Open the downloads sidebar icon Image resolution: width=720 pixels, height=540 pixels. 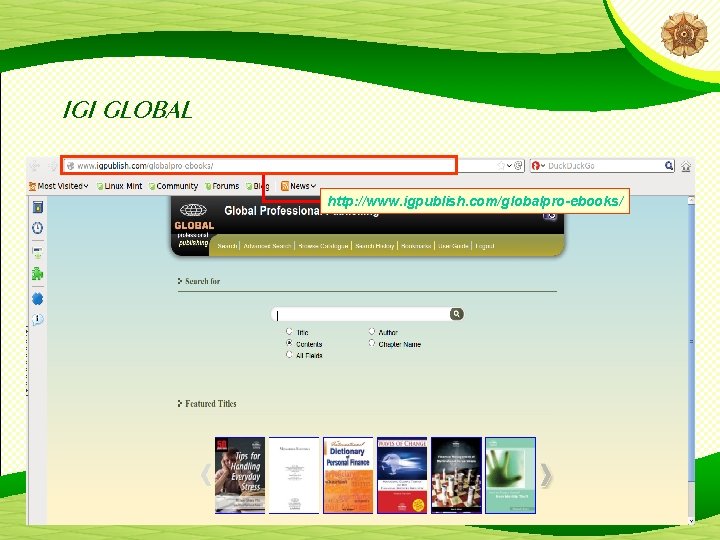38,253
